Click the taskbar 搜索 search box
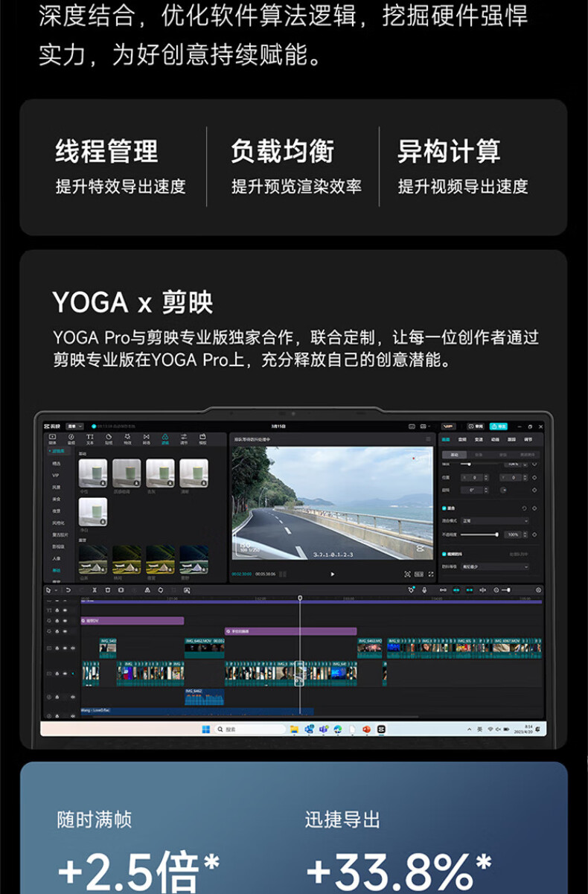This screenshot has width=588, height=894. (250, 729)
